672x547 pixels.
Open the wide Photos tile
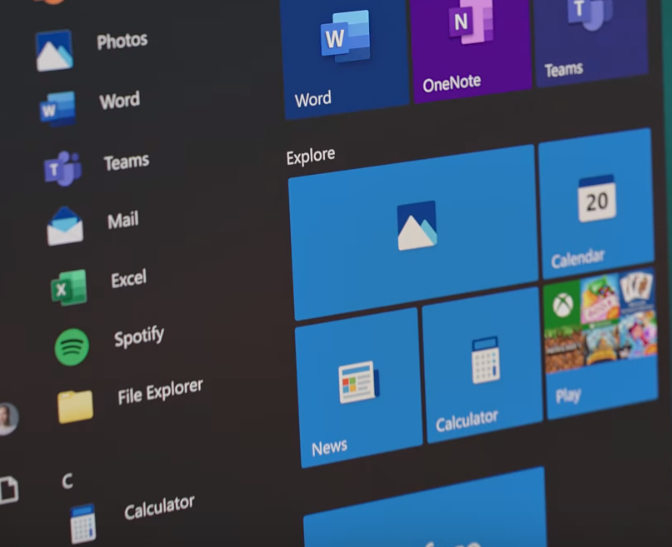tap(414, 232)
